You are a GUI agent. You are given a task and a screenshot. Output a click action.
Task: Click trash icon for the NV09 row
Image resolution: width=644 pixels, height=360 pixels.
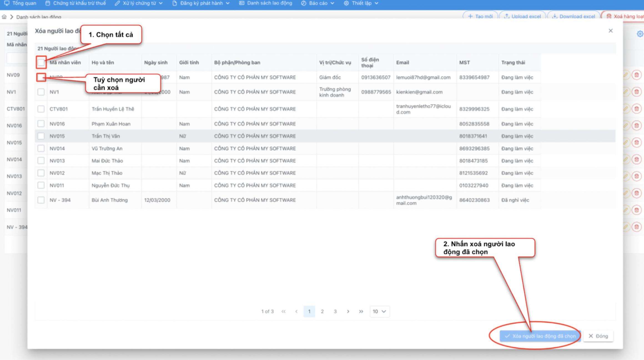[637, 75]
